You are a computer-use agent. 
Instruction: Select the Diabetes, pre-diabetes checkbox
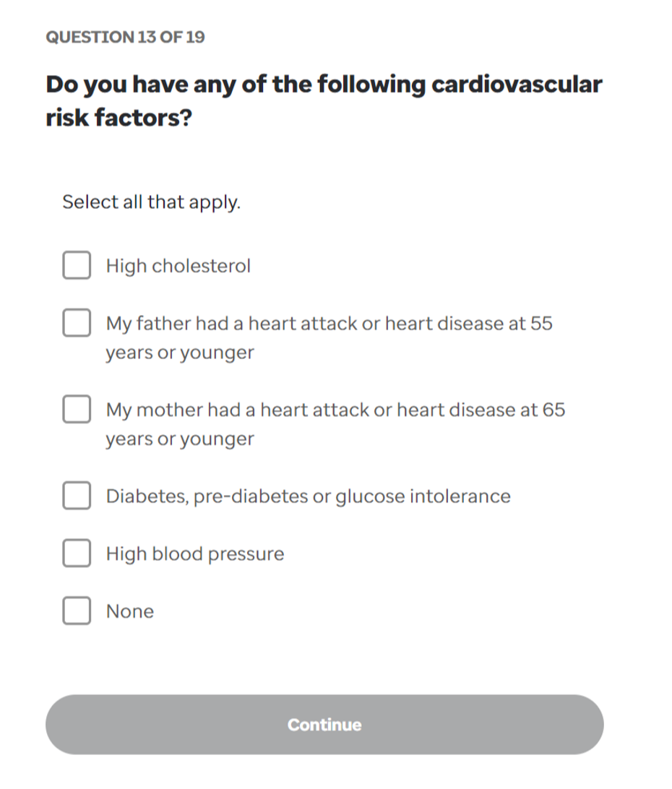tap(77, 496)
